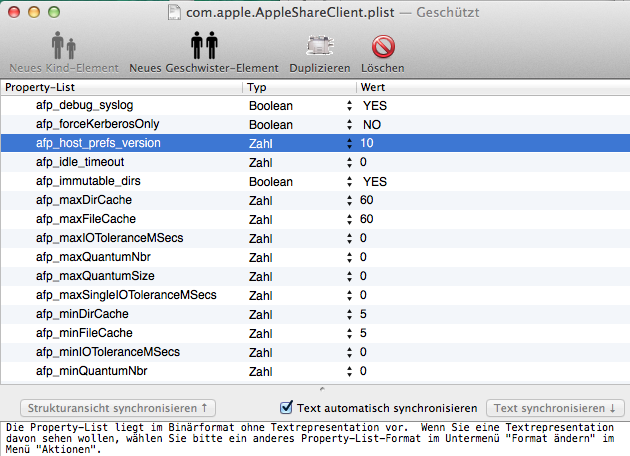Screen dimensions: 630x456
Task: Click value 10 of afp_host_prefs_version
Action: pyautogui.click(x=366, y=143)
